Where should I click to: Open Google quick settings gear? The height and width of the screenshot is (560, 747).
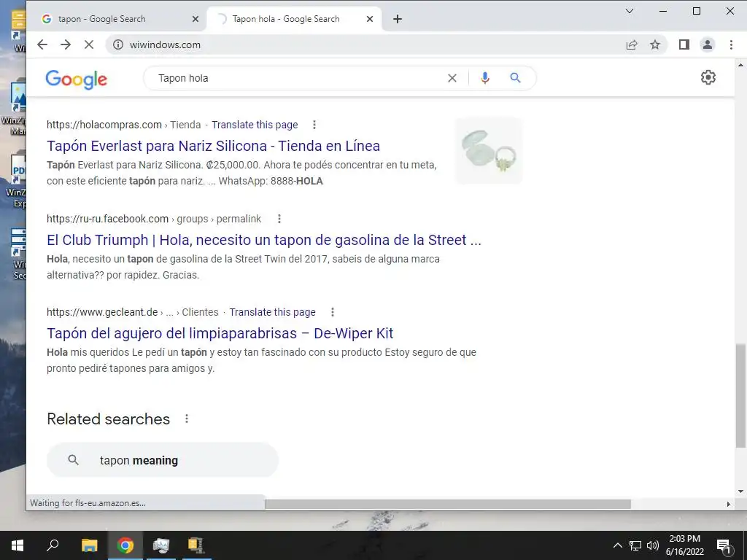coord(708,77)
